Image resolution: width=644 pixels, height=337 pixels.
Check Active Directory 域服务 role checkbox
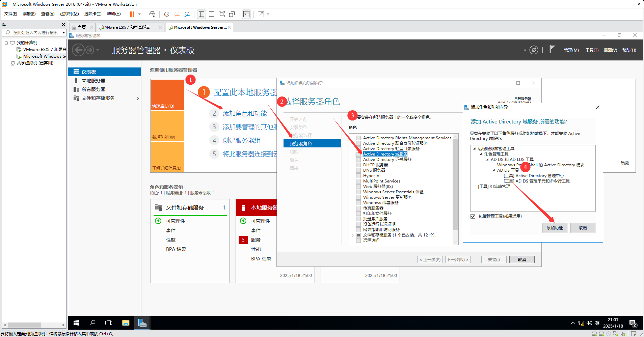[x=358, y=154]
